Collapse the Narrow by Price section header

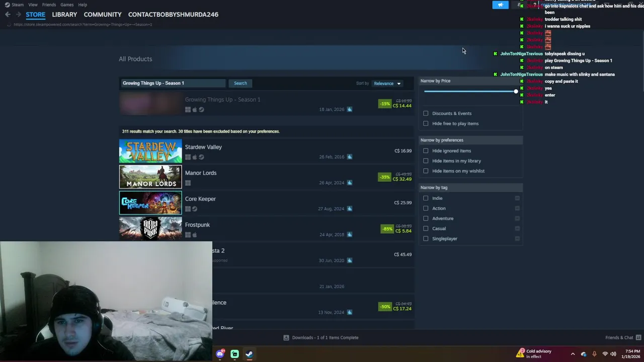(471, 80)
